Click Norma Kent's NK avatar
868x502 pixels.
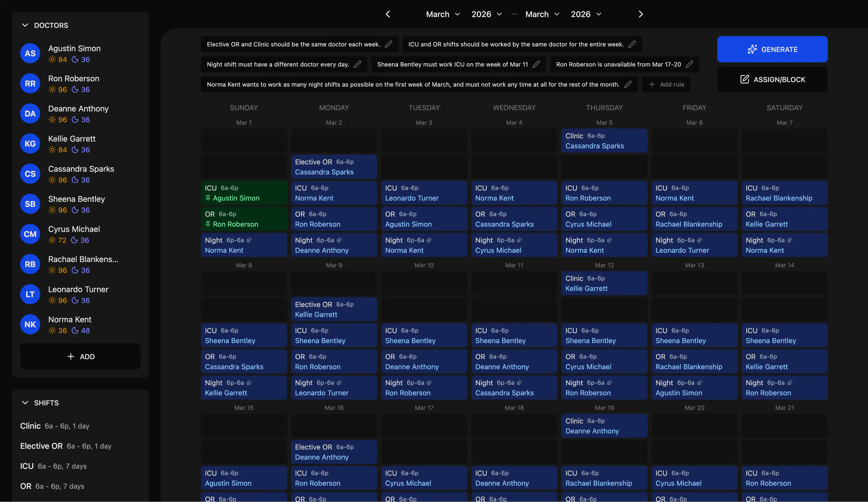pos(30,324)
